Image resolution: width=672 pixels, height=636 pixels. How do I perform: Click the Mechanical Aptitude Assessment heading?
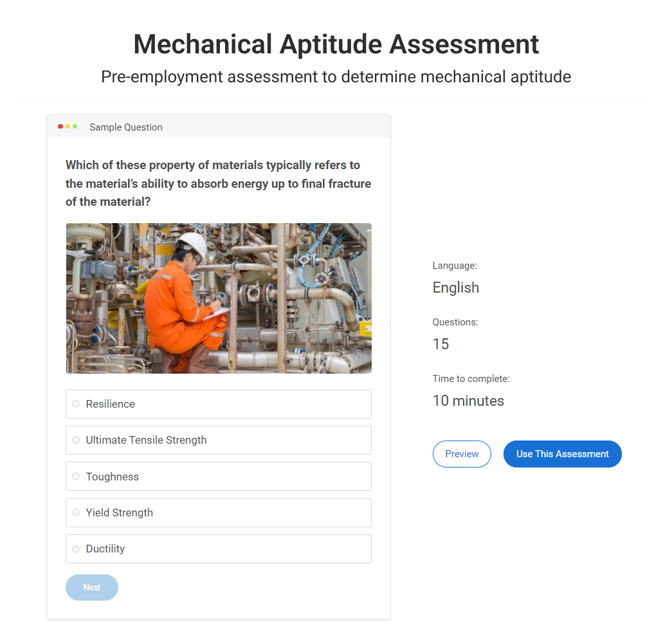[336, 44]
